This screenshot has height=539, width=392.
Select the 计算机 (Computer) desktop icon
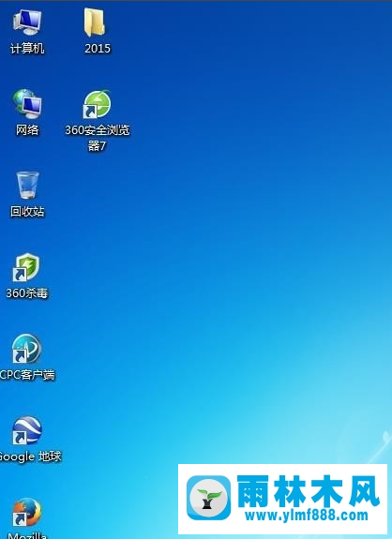tap(27, 22)
